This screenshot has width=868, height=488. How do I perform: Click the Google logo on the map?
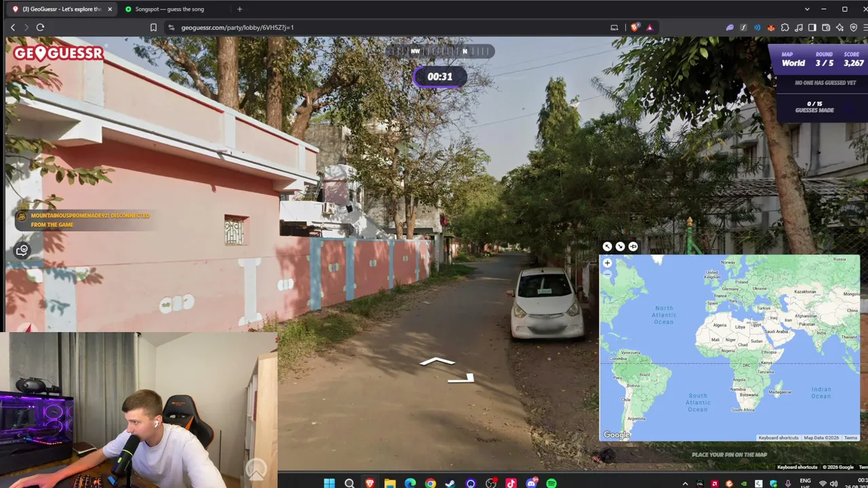(616, 435)
